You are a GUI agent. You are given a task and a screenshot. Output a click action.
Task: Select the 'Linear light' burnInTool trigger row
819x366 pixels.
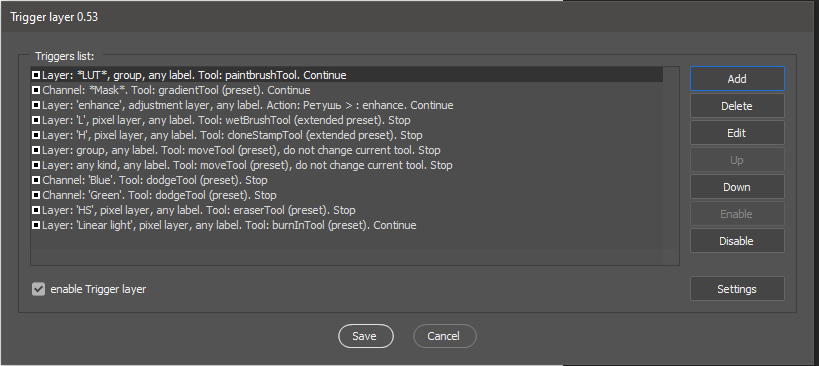(x=347, y=226)
